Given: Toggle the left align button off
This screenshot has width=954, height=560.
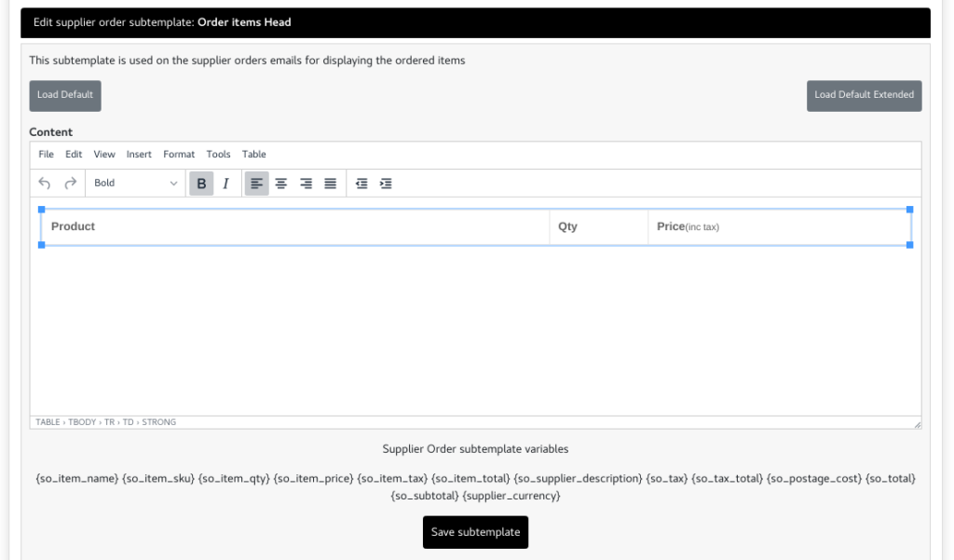Looking at the screenshot, I should [x=257, y=183].
